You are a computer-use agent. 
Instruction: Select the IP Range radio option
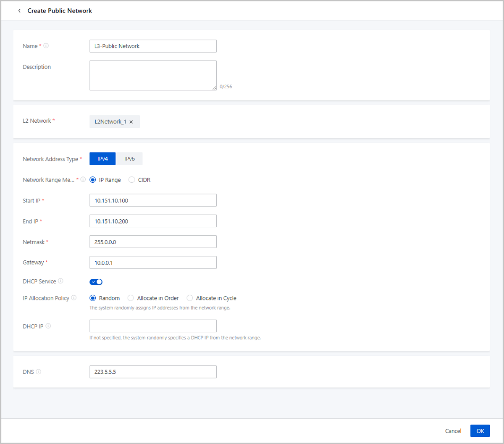coord(93,180)
